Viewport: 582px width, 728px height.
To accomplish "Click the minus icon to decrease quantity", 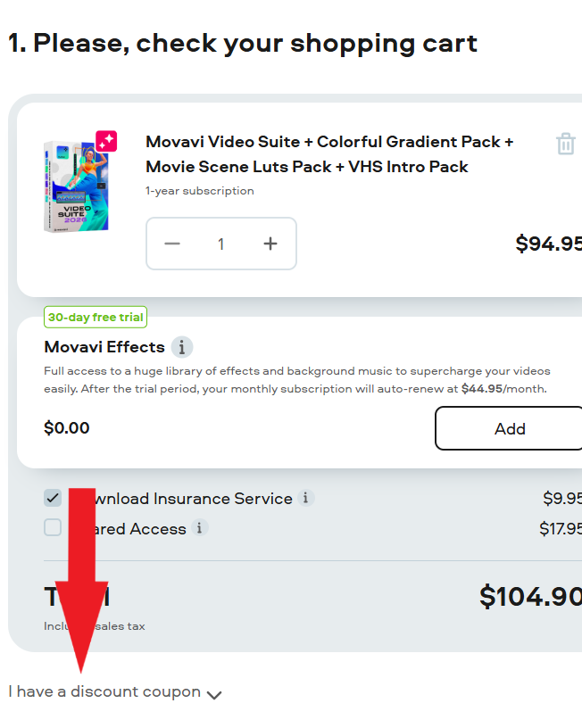I will point(172,243).
